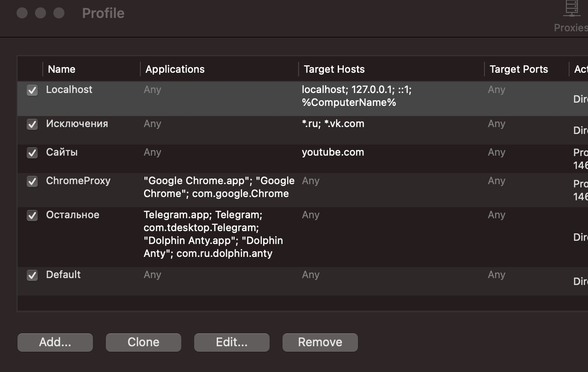
Task: Toggle the Сайты rule checkbox
Action: [x=32, y=153]
